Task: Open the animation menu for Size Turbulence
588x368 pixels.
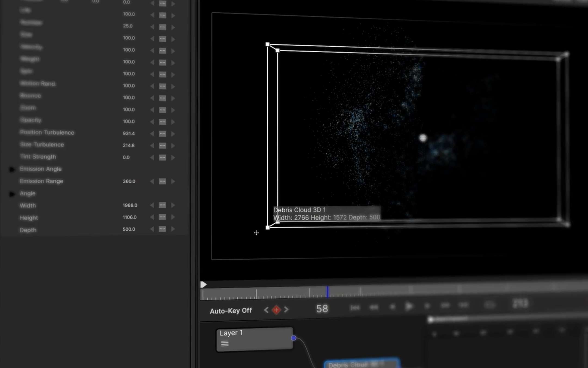Action: [163, 146]
